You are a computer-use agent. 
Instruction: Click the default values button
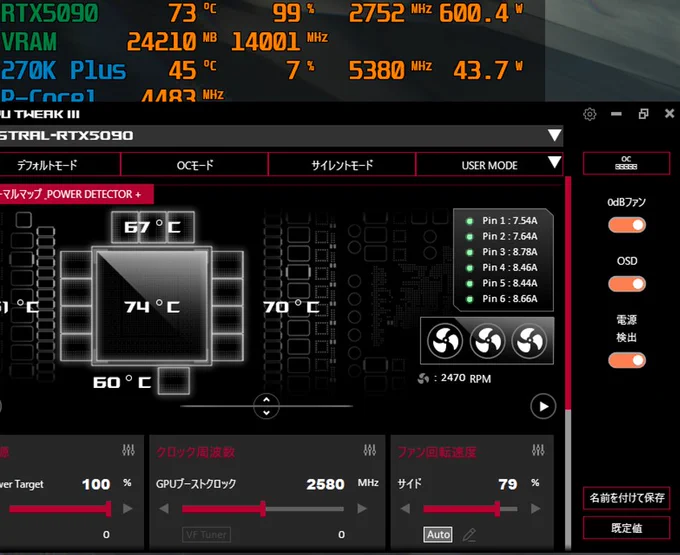[x=626, y=528]
